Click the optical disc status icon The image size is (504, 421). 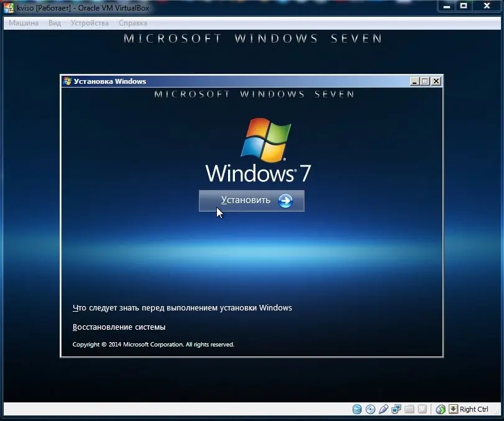coord(370,409)
